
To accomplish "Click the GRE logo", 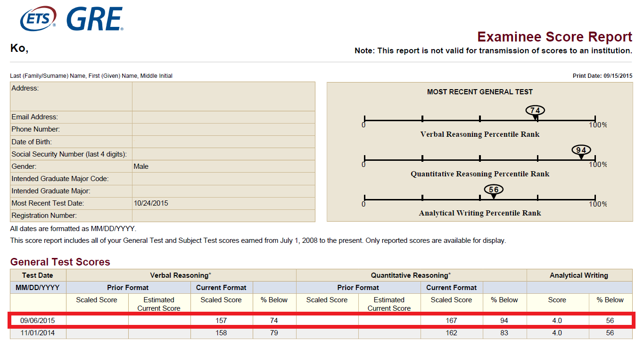I will 95,19.
